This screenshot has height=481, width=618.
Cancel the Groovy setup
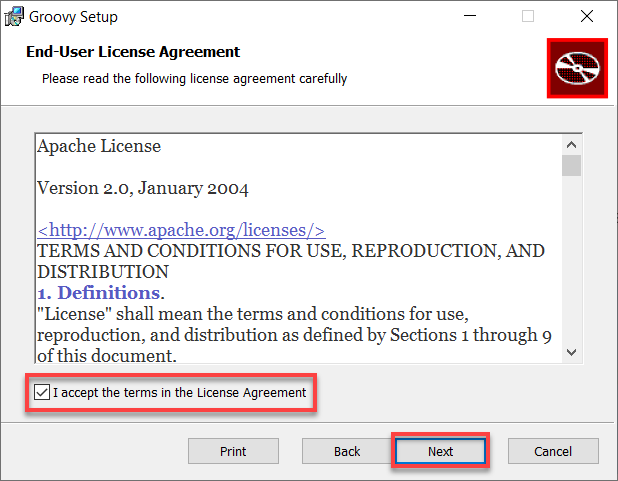[553, 451]
